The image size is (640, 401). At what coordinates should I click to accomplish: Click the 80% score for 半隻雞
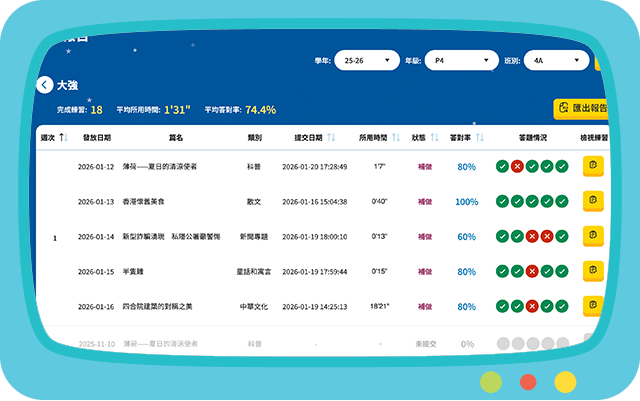coord(467,272)
